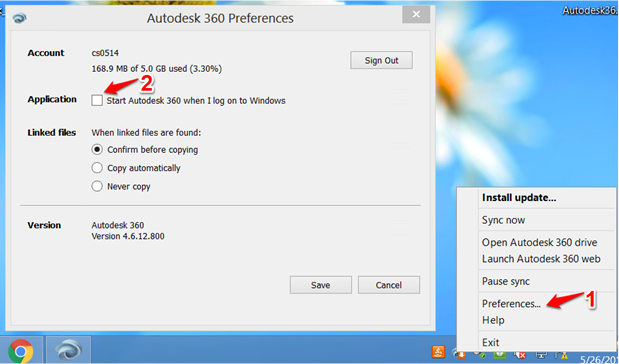Select Copy automatically option
The image size is (619, 364).
pos(97,168)
